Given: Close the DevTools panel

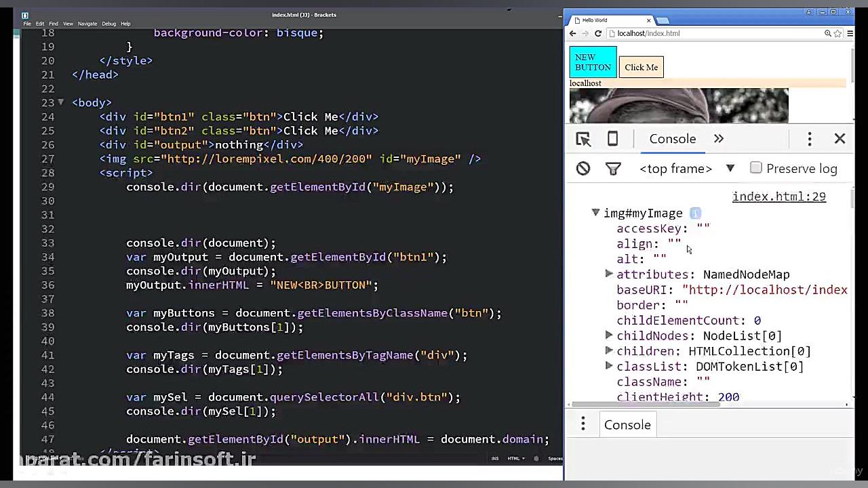Looking at the screenshot, I should click(x=840, y=139).
